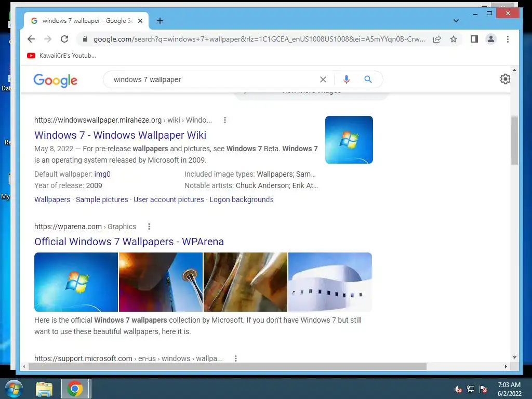
Task: Open a new tab with plus
Action: (160, 21)
